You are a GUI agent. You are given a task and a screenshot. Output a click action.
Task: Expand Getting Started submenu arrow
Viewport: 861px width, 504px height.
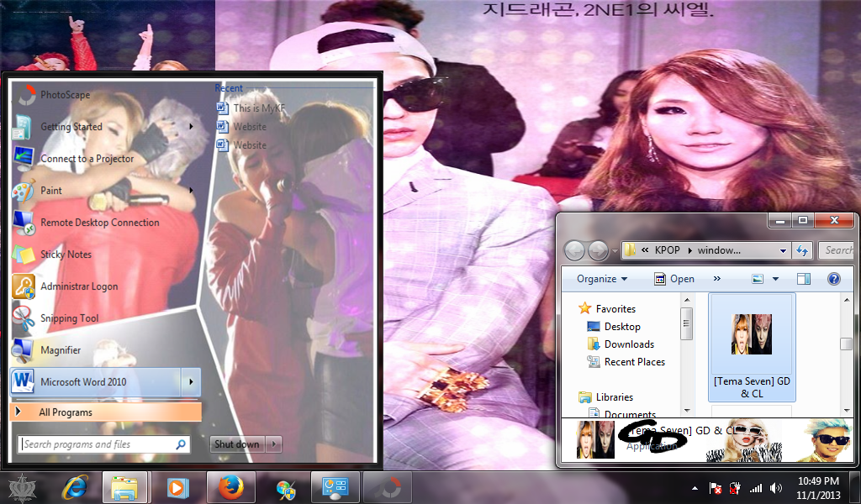point(191,127)
